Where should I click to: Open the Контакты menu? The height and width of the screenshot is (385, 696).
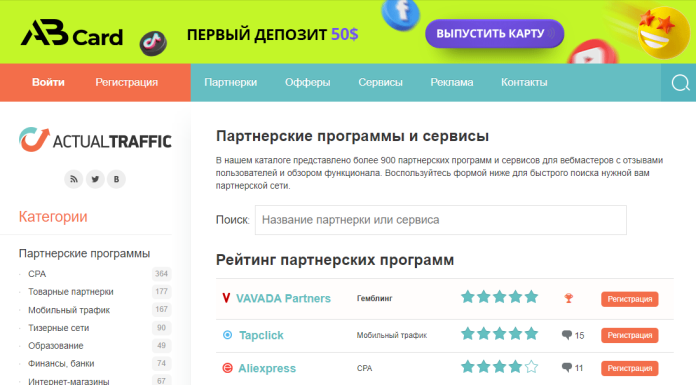pos(524,82)
